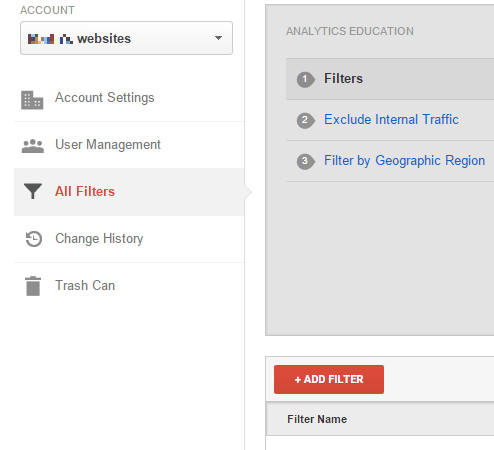Click the Account Settings building icon

(32, 100)
